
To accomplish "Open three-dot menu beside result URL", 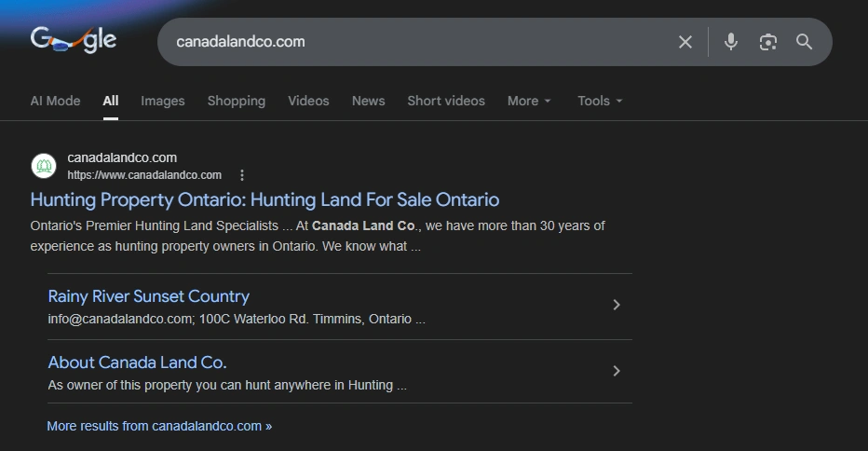I will coord(242,175).
